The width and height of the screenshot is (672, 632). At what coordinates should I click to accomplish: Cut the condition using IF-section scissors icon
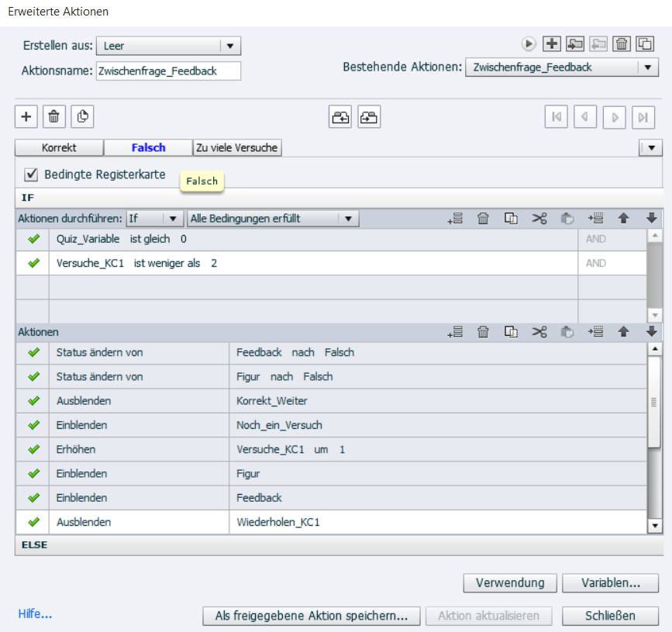[x=539, y=219]
